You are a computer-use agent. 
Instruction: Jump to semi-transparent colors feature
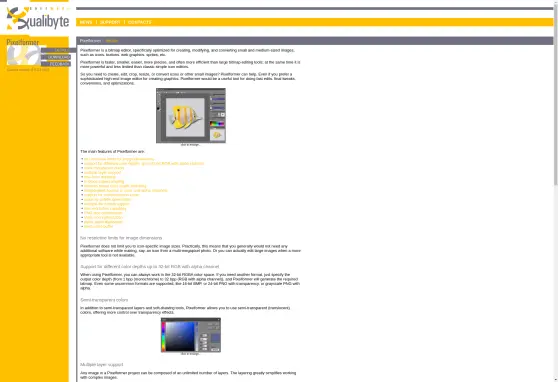tap(104, 168)
